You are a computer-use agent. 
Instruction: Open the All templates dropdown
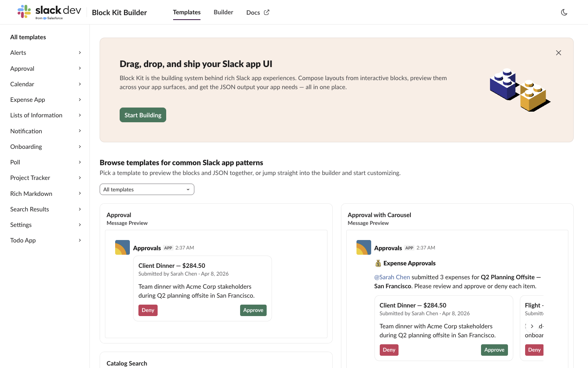pos(147,189)
